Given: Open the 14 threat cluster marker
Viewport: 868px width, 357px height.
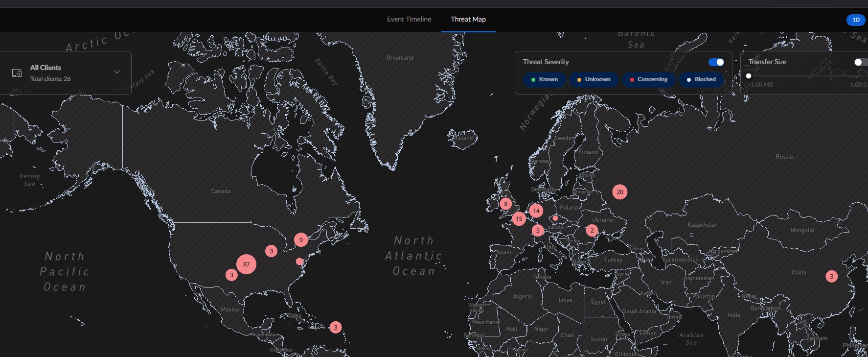Looking at the screenshot, I should pos(536,211).
